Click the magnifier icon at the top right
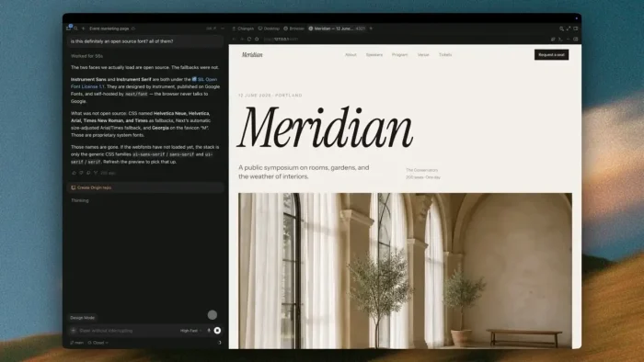 tap(561, 28)
